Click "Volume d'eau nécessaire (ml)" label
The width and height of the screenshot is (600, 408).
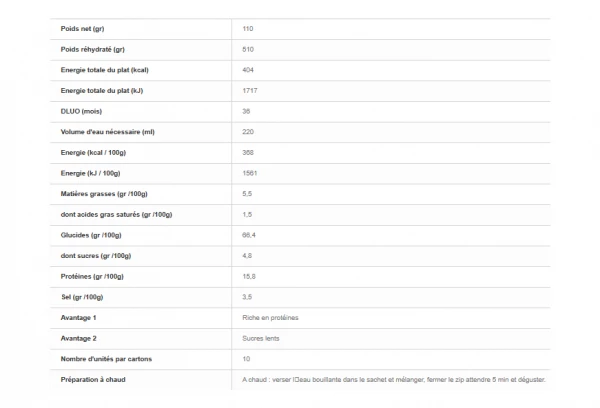[x=108, y=131]
